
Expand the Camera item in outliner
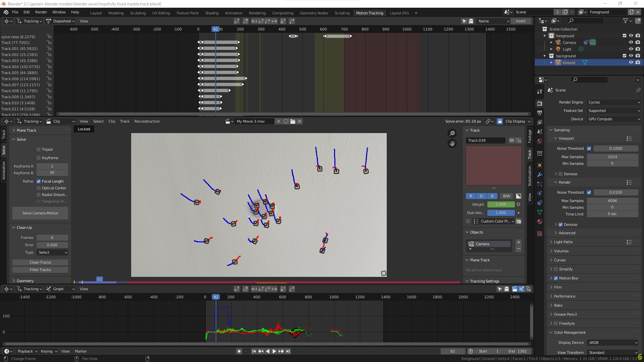pos(551,43)
